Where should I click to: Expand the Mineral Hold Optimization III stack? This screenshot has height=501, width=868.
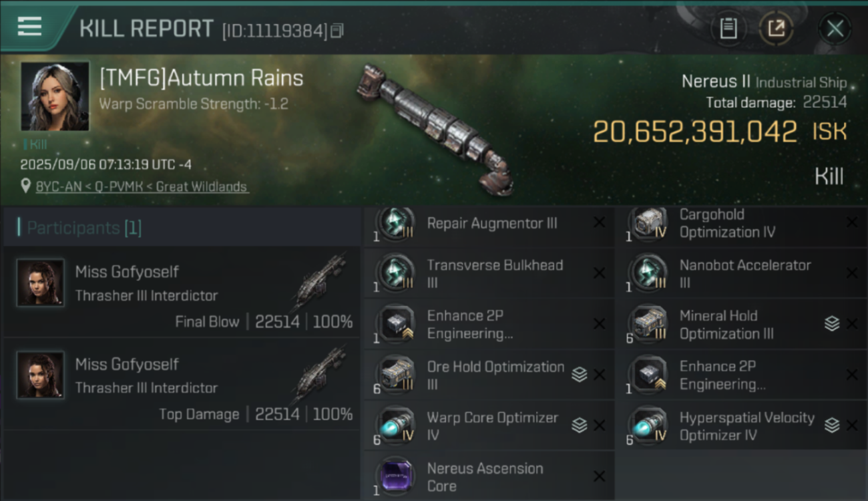[832, 324]
